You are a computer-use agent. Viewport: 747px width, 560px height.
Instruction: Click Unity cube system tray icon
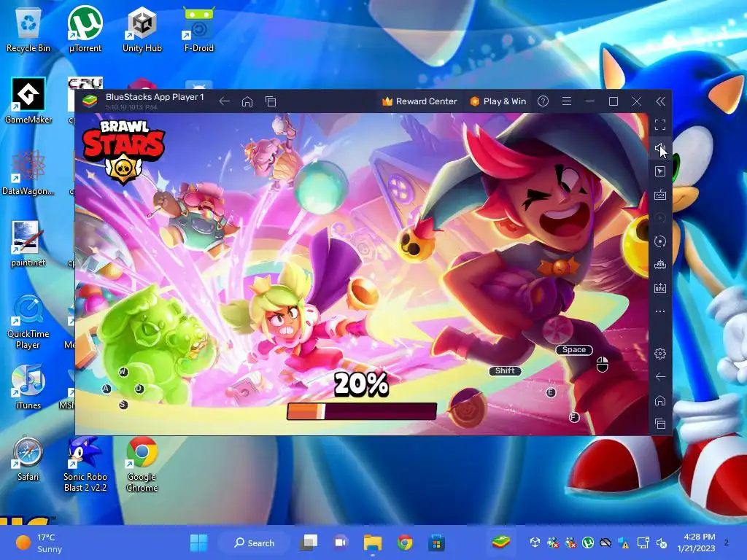tap(535, 542)
